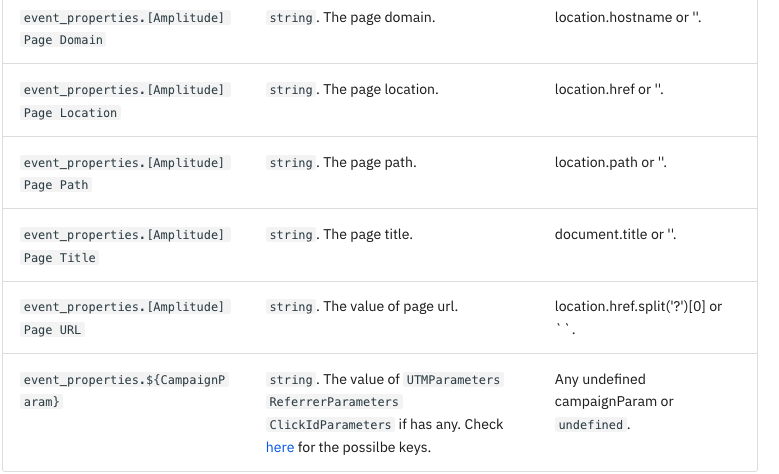Click the UTMParameters code label
The height and width of the screenshot is (474, 779).
coord(453,380)
